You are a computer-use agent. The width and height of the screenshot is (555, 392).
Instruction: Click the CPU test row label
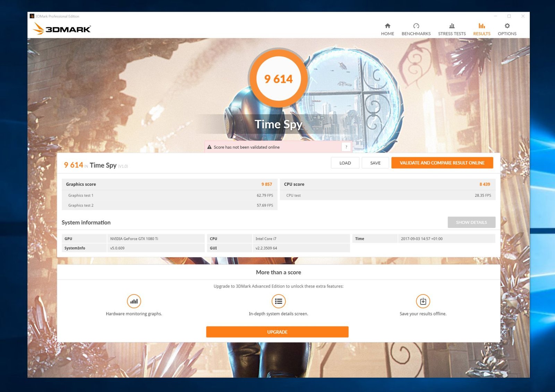point(293,195)
